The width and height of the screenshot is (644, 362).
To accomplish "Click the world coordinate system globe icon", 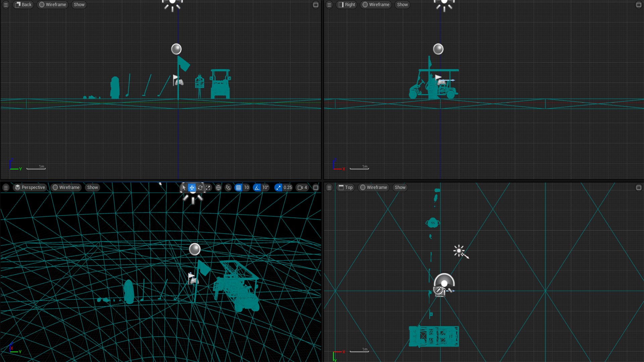I will click(218, 188).
